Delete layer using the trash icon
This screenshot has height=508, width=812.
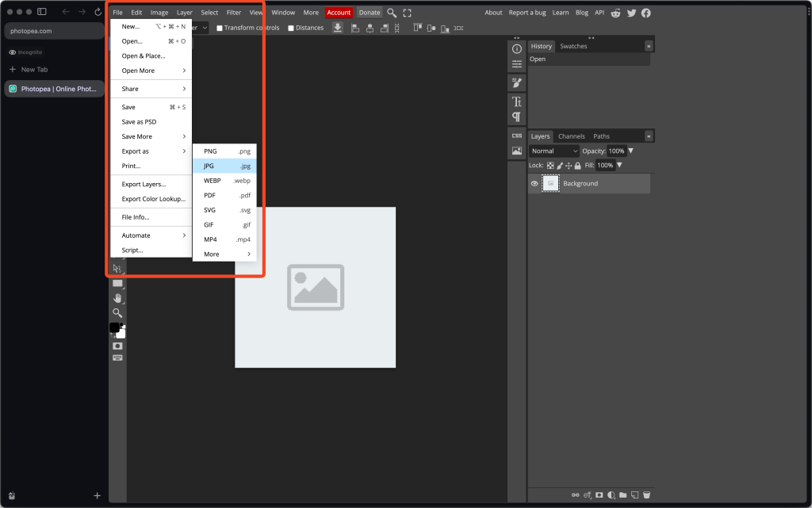coord(646,495)
